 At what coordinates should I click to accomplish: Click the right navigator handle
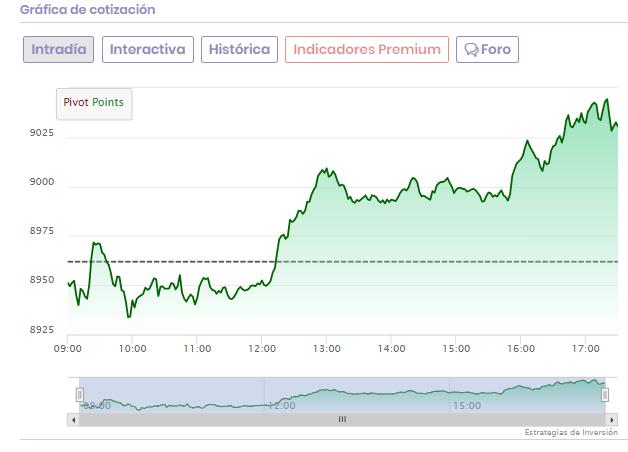click(x=605, y=395)
